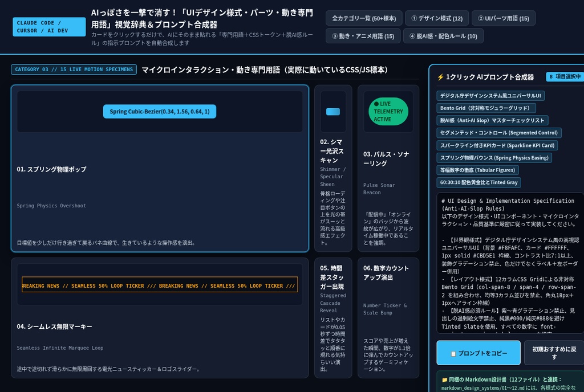The image size is (584, 392).
Task: Click the Spring Cubic-Bezier demo button
Action: [160, 112]
